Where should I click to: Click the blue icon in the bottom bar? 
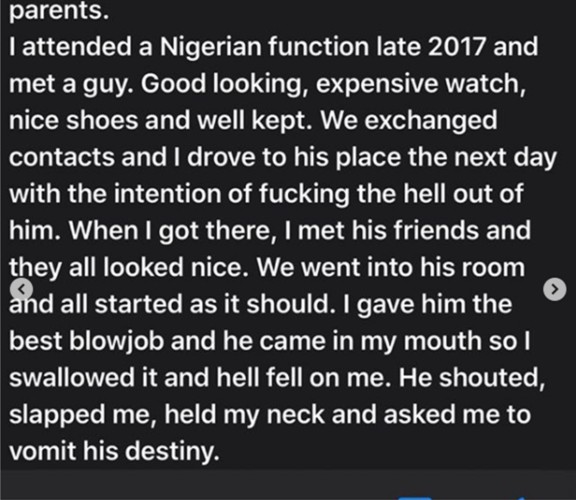point(415,498)
